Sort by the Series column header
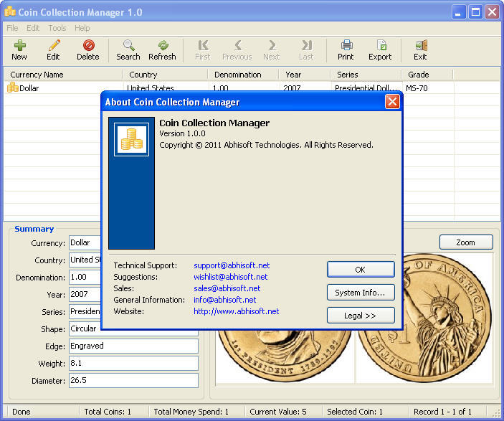 pos(366,75)
